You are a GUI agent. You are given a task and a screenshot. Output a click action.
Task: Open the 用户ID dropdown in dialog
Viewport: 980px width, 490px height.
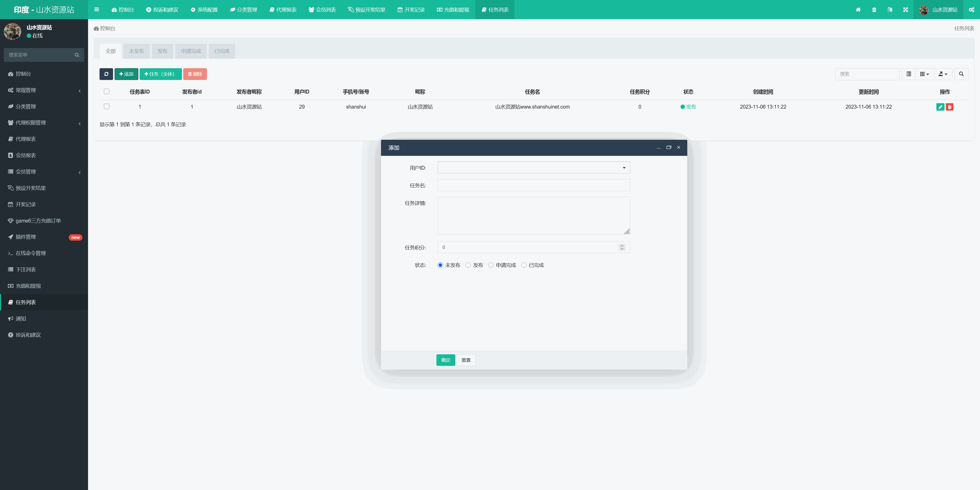coord(533,168)
